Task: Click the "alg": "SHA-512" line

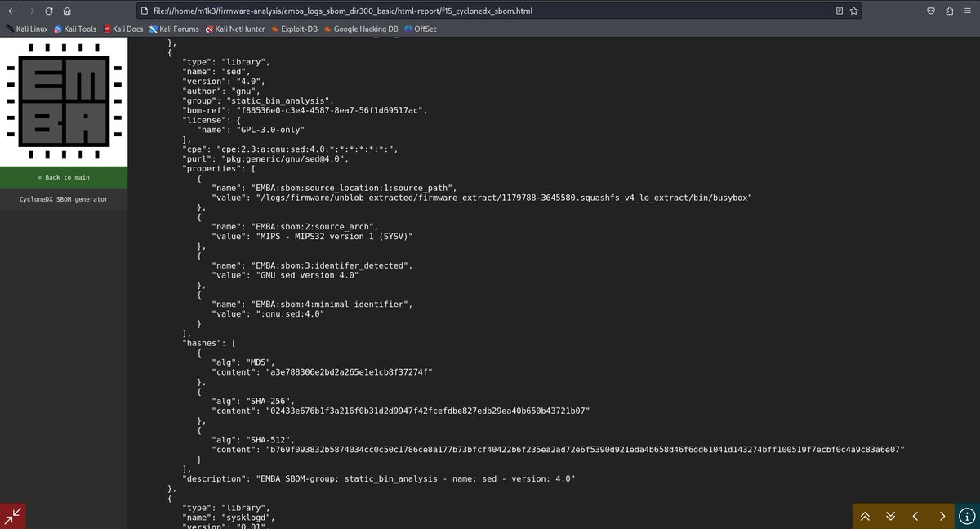Action: tap(253, 441)
